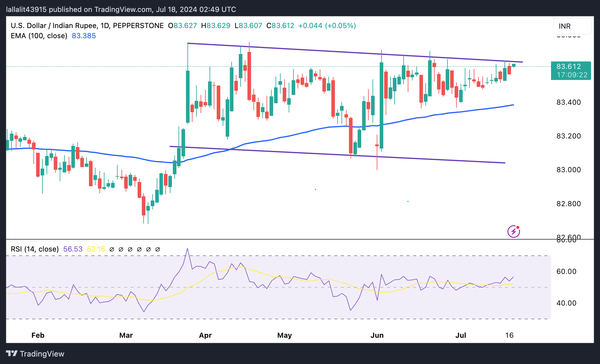
Task: Click the TradingView logo at bottom left
Action: [35, 354]
